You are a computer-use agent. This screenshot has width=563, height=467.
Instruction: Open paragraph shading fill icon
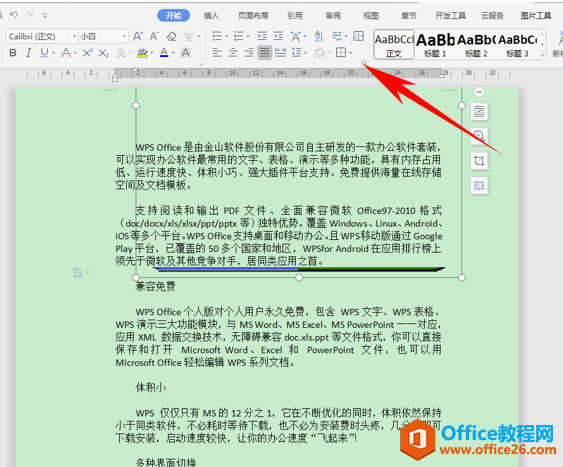click(x=319, y=53)
